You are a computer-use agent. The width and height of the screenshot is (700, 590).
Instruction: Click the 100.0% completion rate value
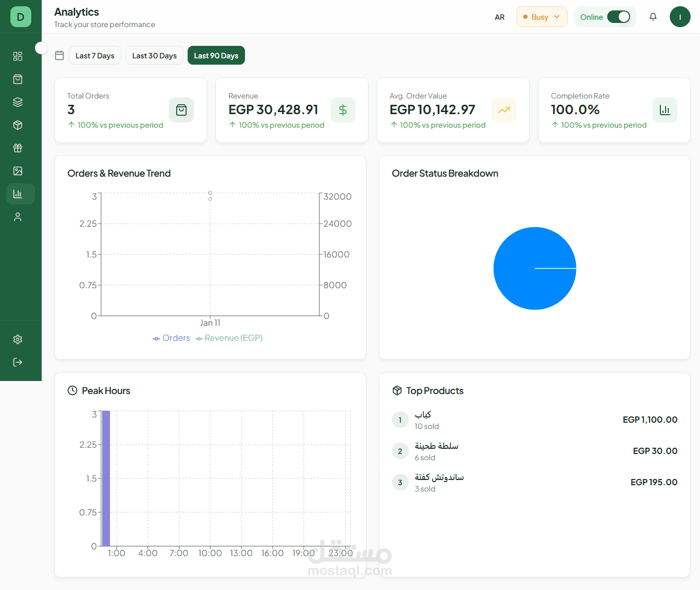point(575,109)
